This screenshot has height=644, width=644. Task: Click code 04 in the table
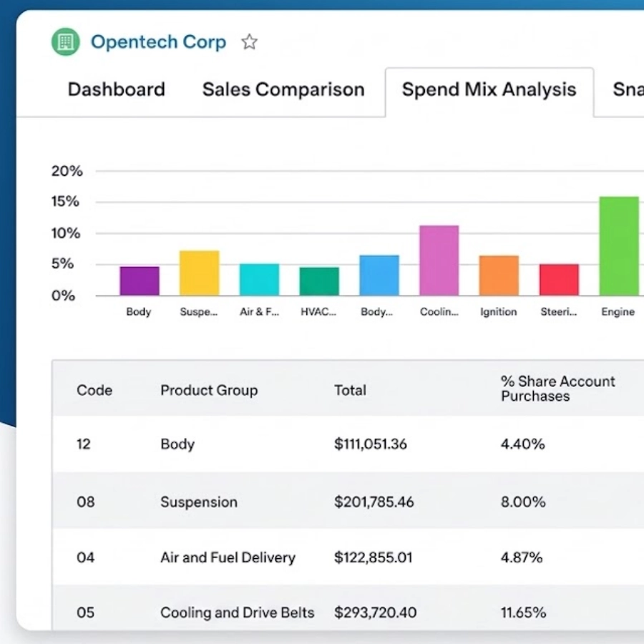(x=85, y=557)
